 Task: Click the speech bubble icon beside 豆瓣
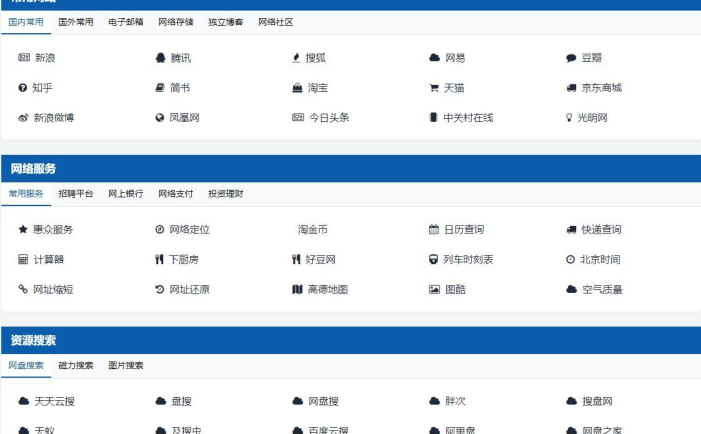pyautogui.click(x=571, y=58)
